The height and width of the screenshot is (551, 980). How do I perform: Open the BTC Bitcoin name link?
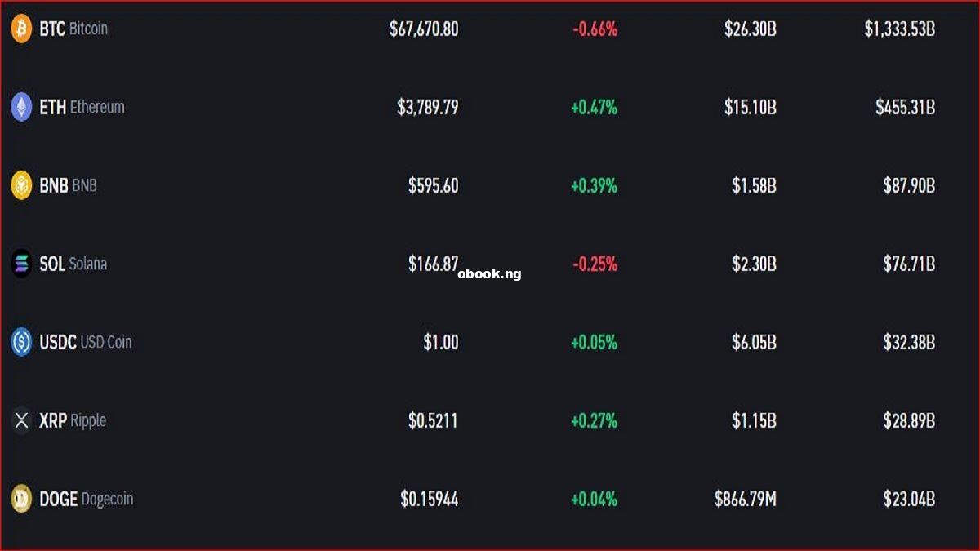point(73,29)
